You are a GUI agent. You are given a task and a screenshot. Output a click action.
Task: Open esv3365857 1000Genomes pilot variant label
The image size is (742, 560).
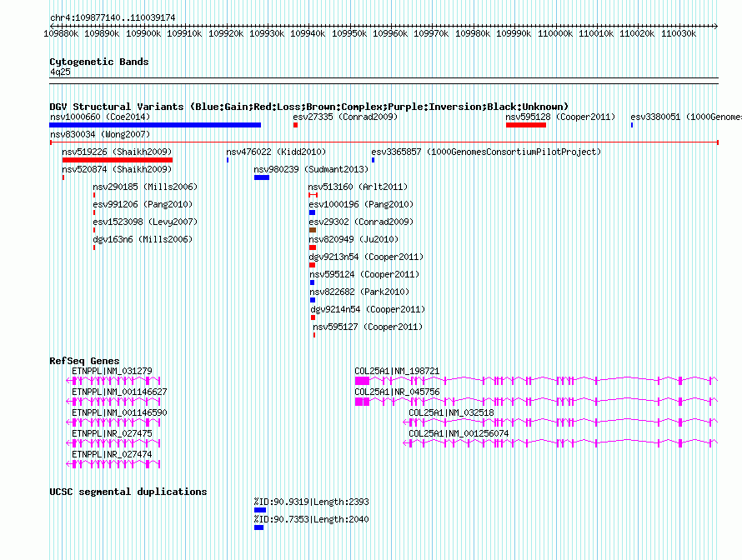pos(486,152)
